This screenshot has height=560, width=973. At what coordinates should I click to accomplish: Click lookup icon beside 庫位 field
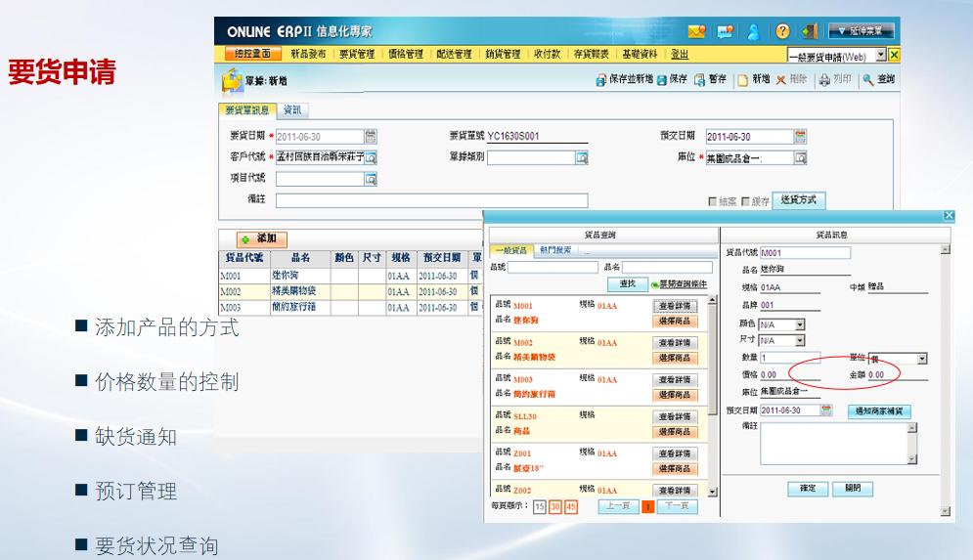(801, 158)
